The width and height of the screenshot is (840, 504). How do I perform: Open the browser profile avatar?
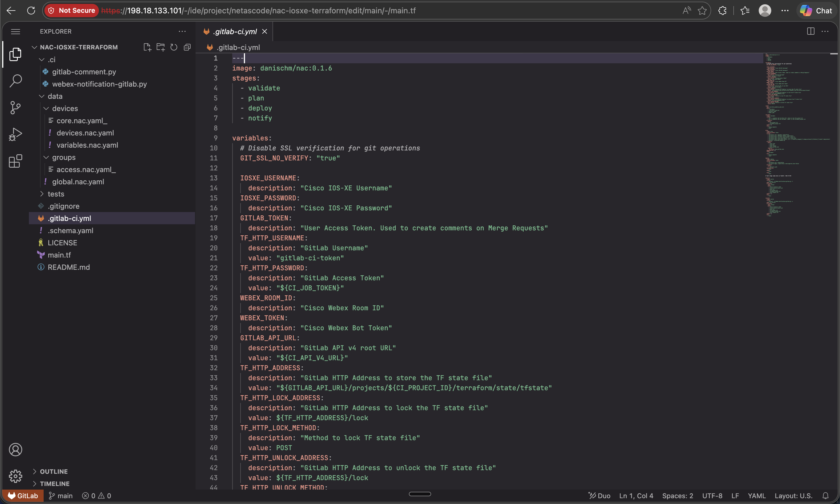pyautogui.click(x=765, y=11)
